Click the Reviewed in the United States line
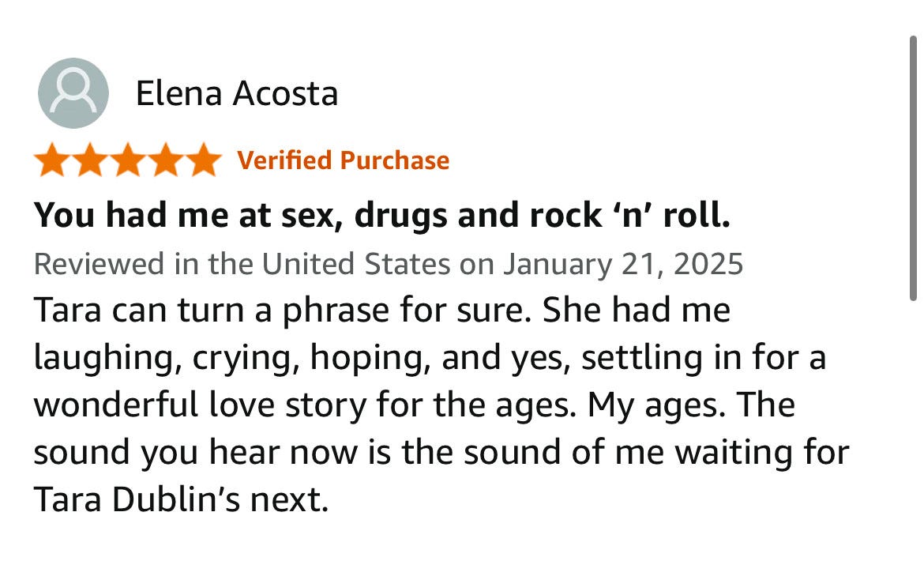The width and height of the screenshot is (924, 561). (x=389, y=264)
